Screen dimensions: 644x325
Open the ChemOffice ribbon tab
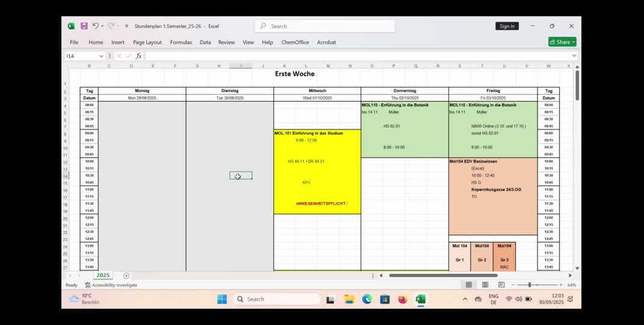[295, 42]
